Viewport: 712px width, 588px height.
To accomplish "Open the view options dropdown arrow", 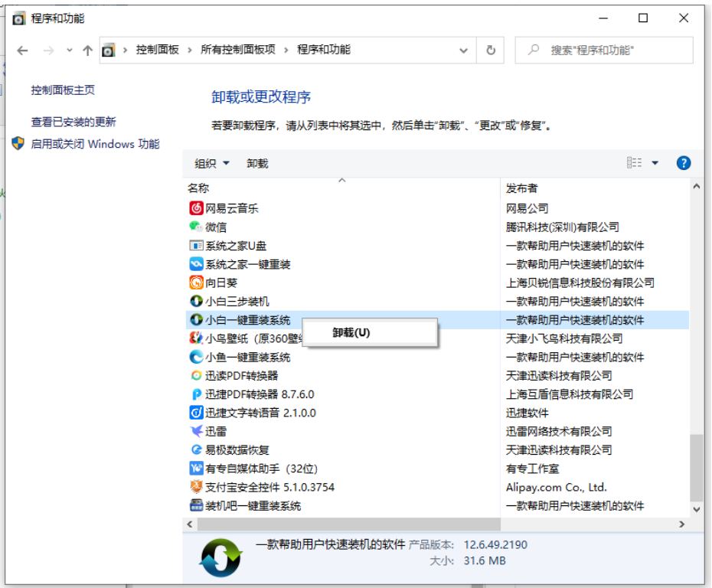I will point(655,162).
